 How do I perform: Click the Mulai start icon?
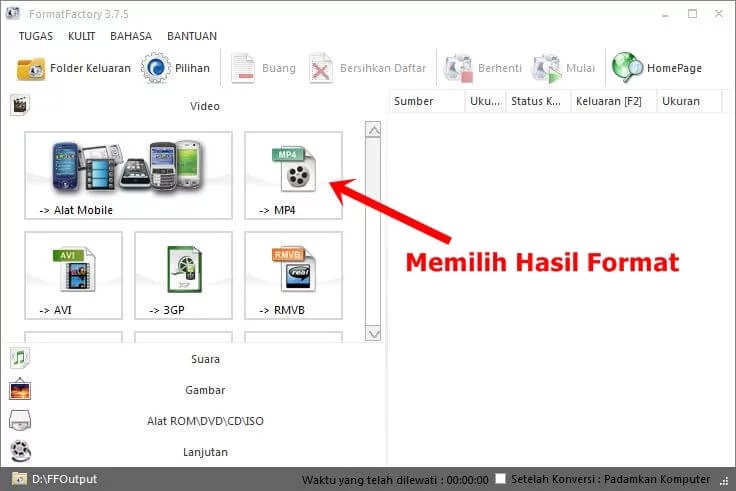point(546,69)
